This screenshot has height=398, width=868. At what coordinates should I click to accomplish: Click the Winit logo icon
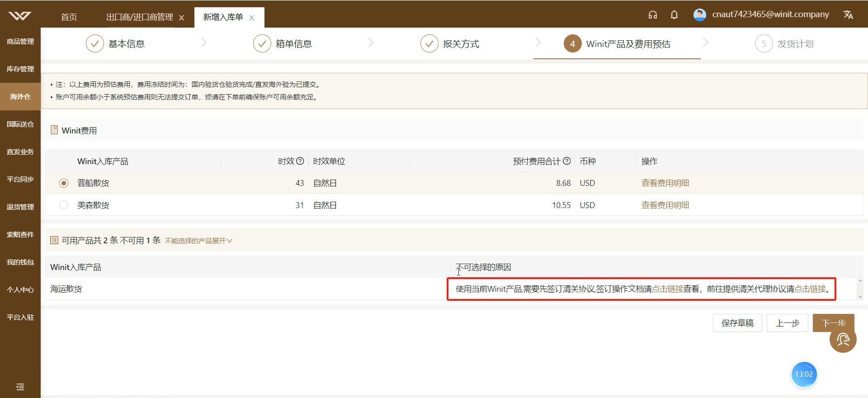point(20,16)
